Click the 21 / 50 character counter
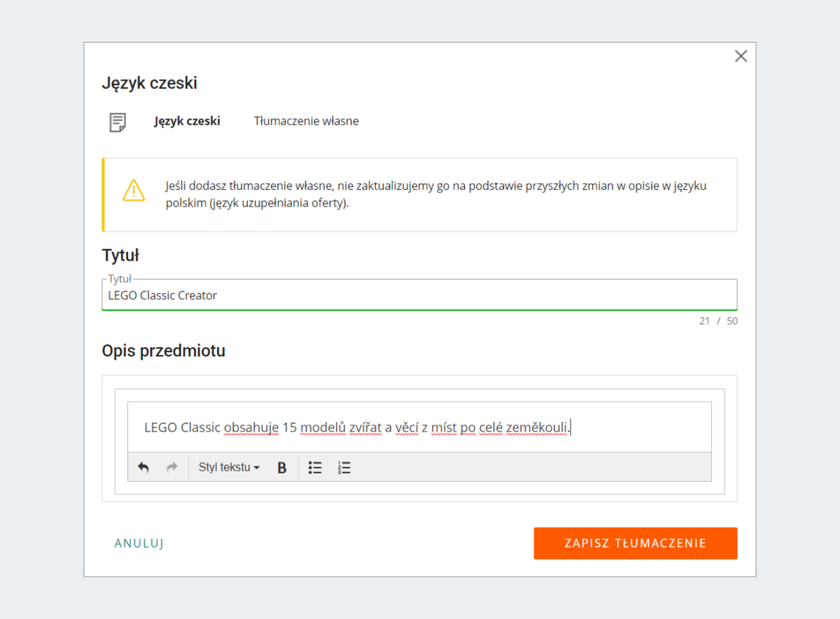840x619 pixels. (x=718, y=321)
